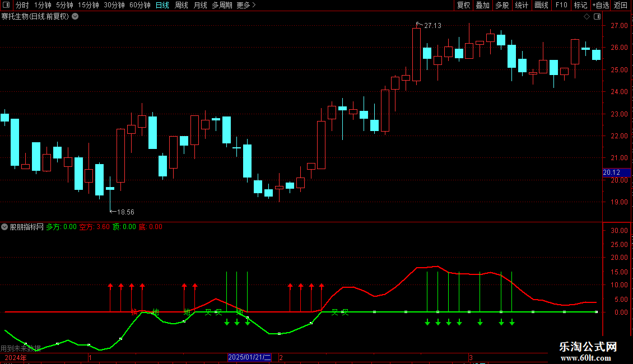633x364 pixels.
Task: Click the 底: 0.00 indicator value
Action: point(151,227)
